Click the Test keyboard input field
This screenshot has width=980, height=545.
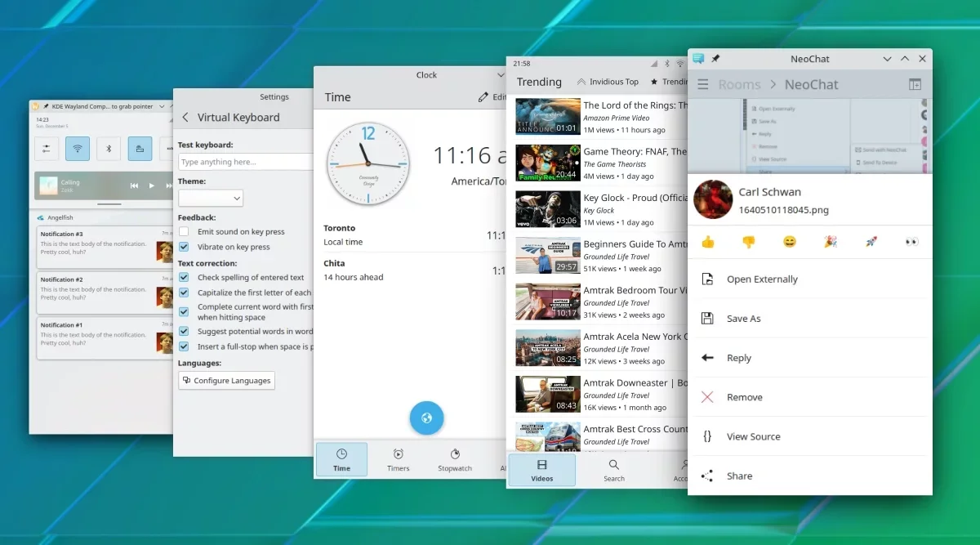point(245,162)
